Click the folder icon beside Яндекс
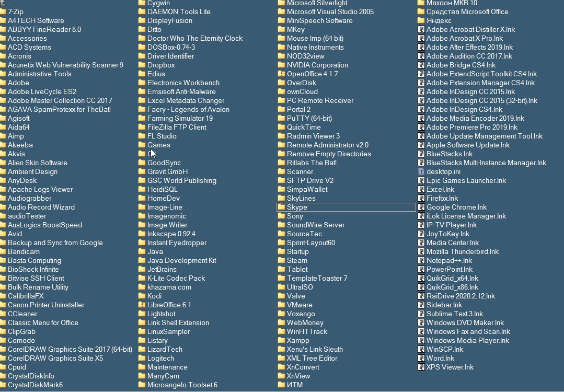 [421, 20]
